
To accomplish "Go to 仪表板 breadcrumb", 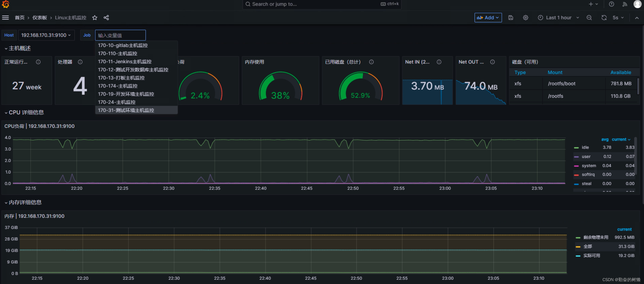I will tap(40, 17).
